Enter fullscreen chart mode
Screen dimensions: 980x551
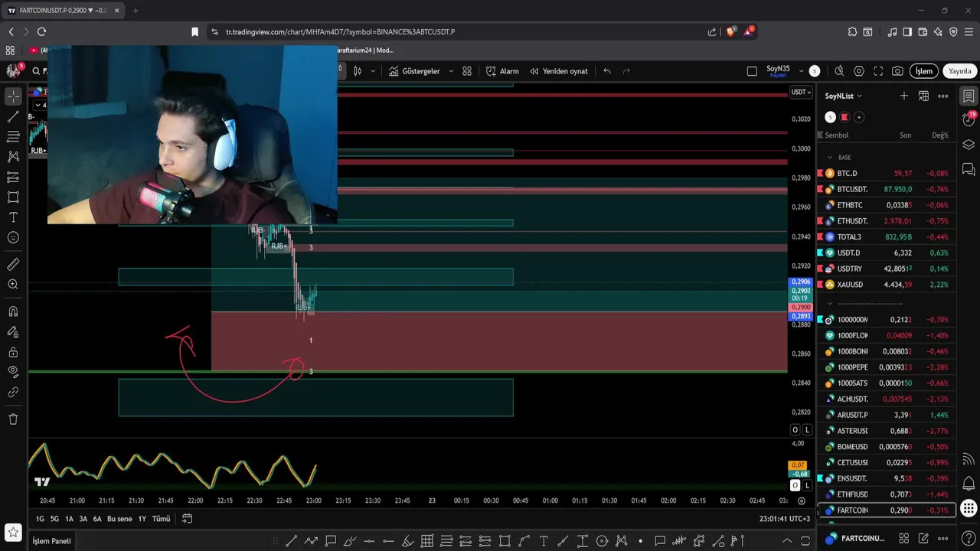click(x=878, y=71)
